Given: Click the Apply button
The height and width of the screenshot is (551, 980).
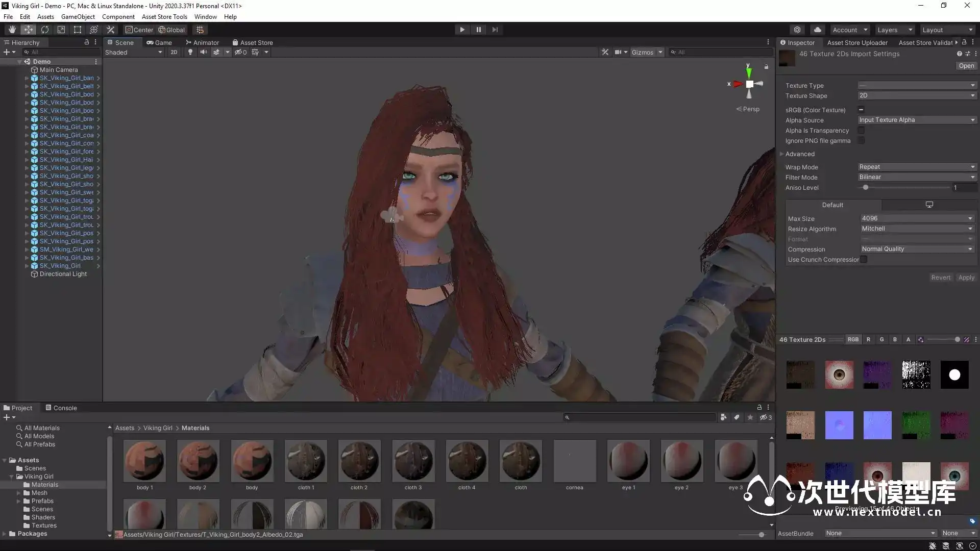Looking at the screenshot, I should pos(966,278).
